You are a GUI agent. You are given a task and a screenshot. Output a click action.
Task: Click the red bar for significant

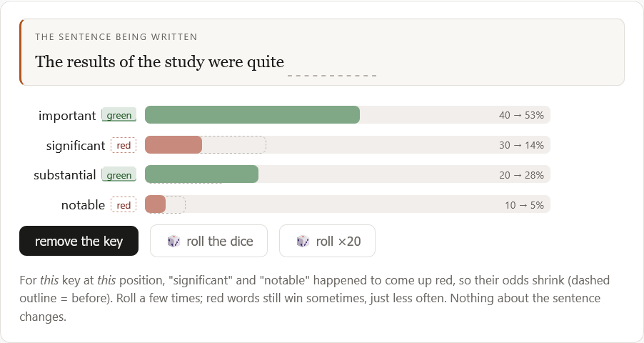173,145
